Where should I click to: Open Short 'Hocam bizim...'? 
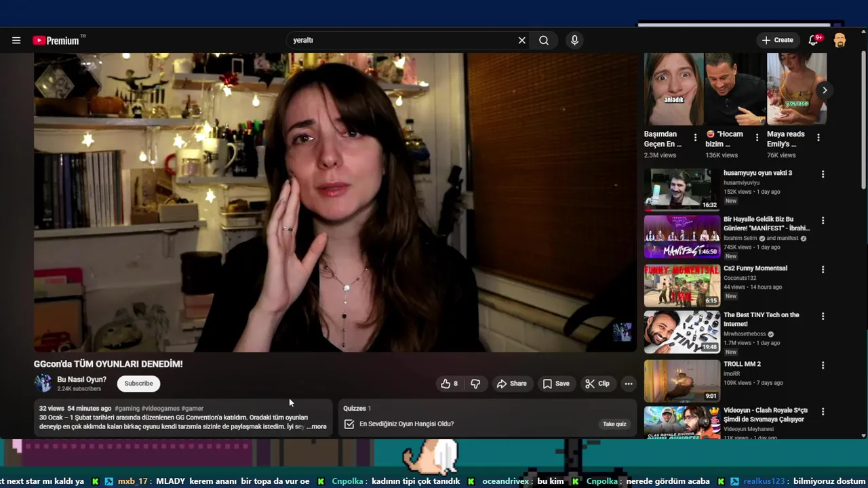735,89
